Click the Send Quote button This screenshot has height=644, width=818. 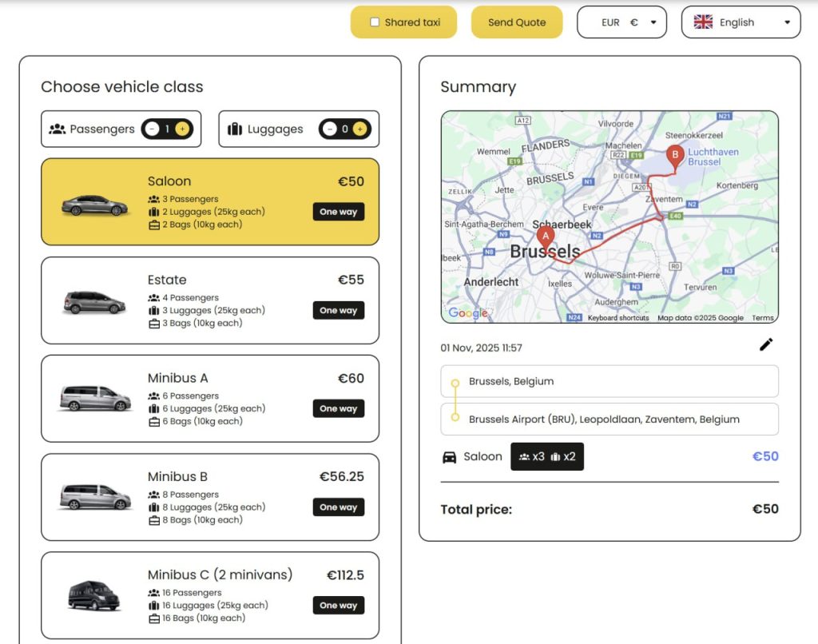[517, 22]
